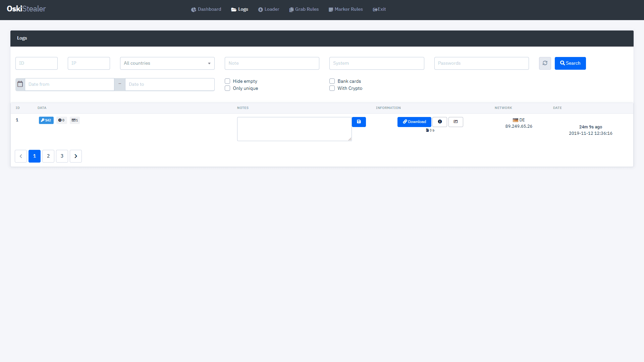
Task: Click the previous page left chevron
Action: click(x=21, y=156)
